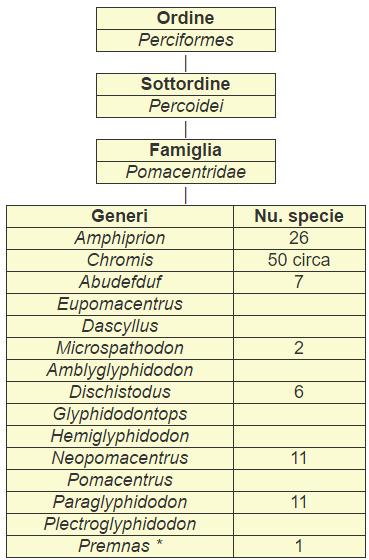Screen dimensions: 369x560
Task: Select the Dascyllus genus name
Action: (120, 326)
